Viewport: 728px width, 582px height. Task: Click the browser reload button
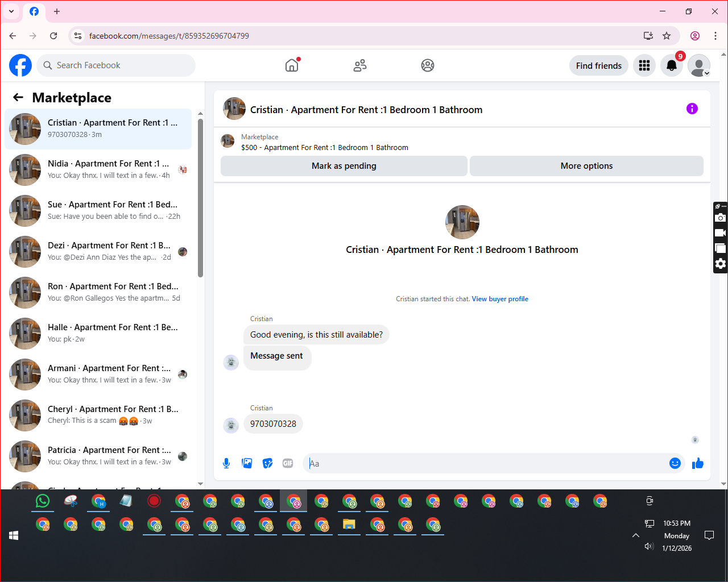[53, 36]
